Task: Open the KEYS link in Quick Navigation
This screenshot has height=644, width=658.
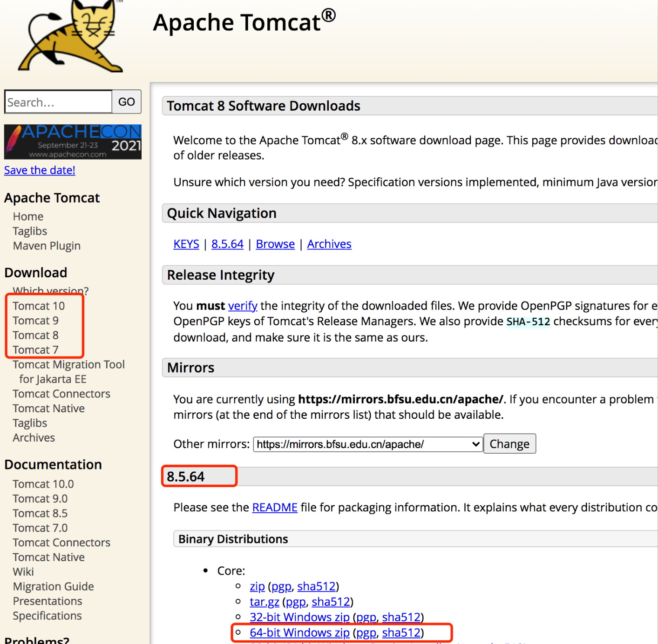Action: (x=186, y=244)
